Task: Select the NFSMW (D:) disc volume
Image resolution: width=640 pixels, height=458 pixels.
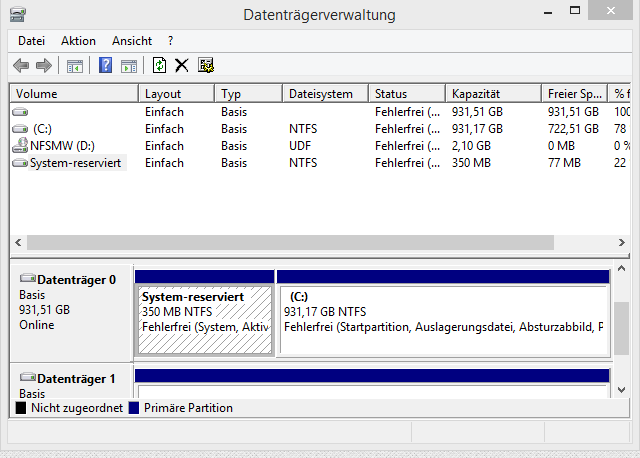Action: tap(60, 145)
